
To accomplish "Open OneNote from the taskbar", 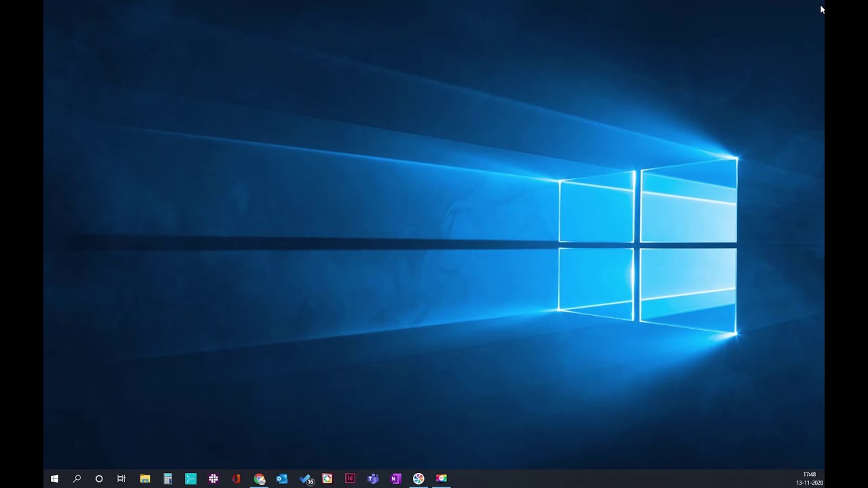I will pyautogui.click(x=395, y=479).
